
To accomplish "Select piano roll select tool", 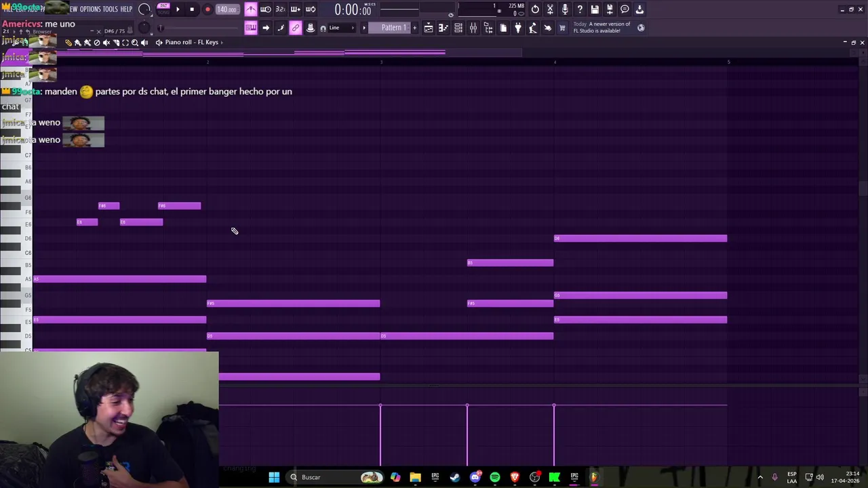I will coord(125,42).
